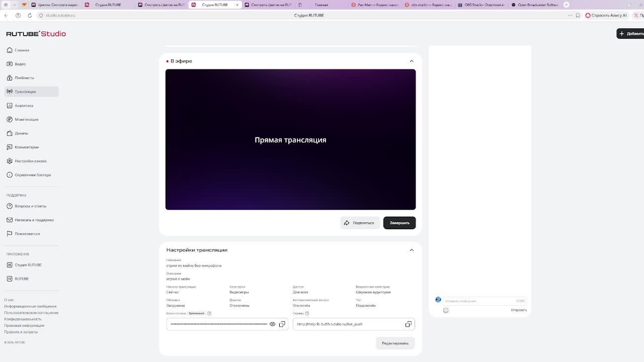Viewport: 644px width, 362px height.
Task: Click the studio.rutube.ru address bar
Action: pos(60,15)
